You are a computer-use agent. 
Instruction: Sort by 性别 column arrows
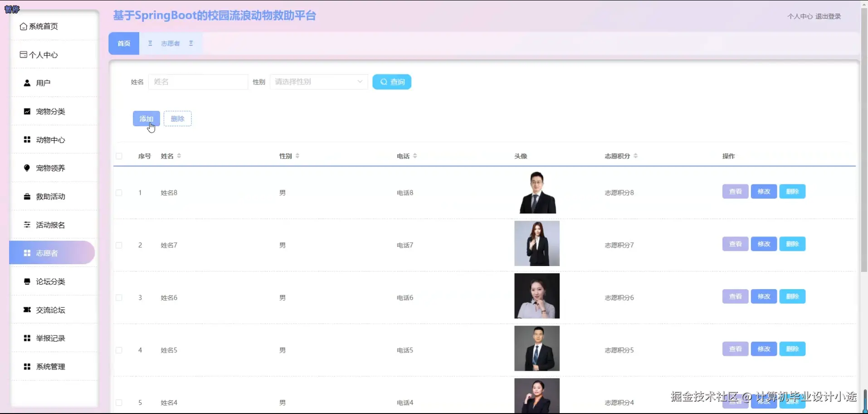tap(297, 156)
